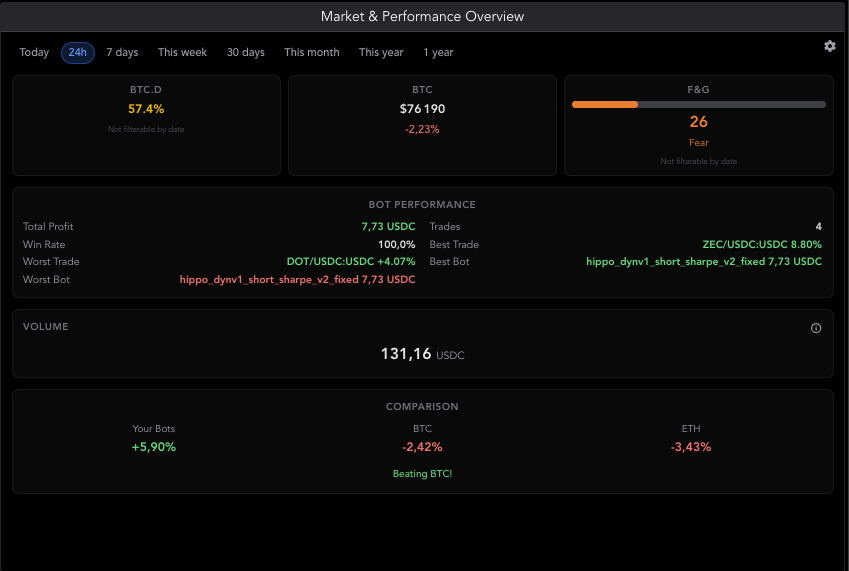Click 'Not filterable by date' under BTC.D
The height and width of the screenshot is (571, 849).
[146, 129]
